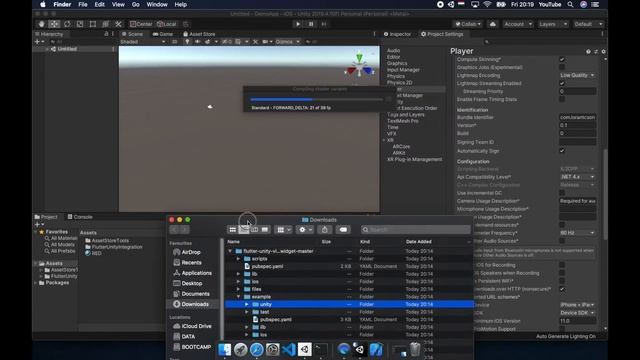Viewport: 640px width, 360px height.
Task: Select the Scale tool in Unity toolbar
Action: click(x=80, y=24)
